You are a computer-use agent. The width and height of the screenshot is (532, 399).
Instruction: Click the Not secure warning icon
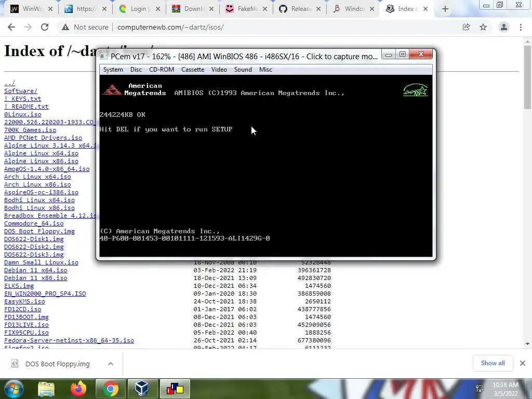coord(65,27)
